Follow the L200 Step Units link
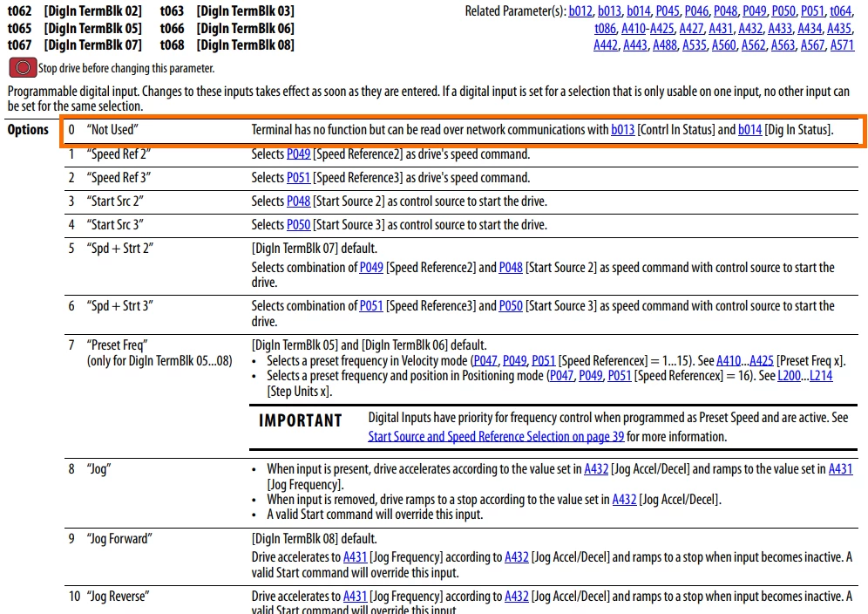 790,376
